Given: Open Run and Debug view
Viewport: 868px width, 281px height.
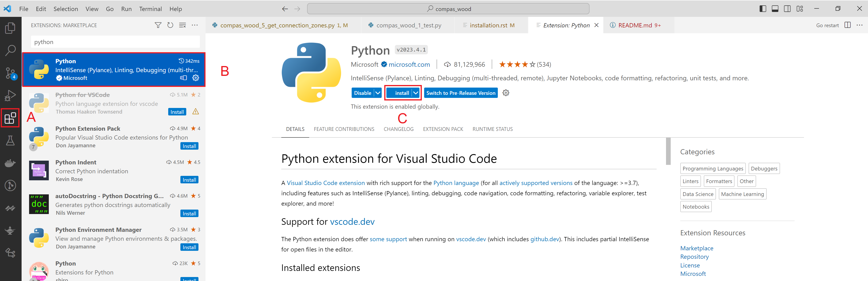Looking at the screenshot, I should [10, 96].
